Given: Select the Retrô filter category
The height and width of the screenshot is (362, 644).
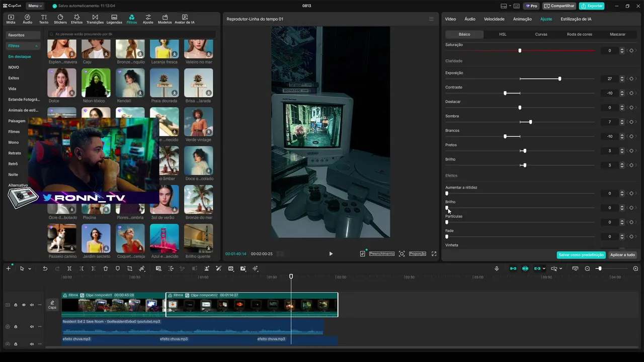Looking at the screenshot, I should 13,164.
